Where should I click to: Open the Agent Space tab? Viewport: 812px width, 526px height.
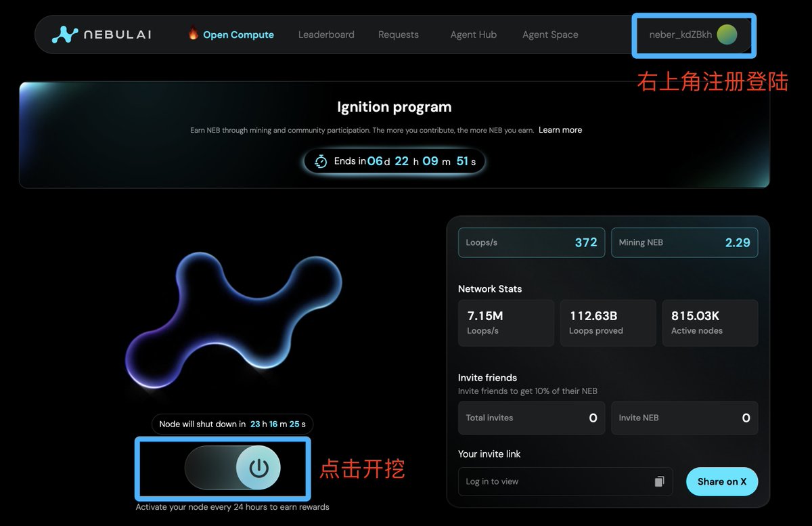coord(550,35)
